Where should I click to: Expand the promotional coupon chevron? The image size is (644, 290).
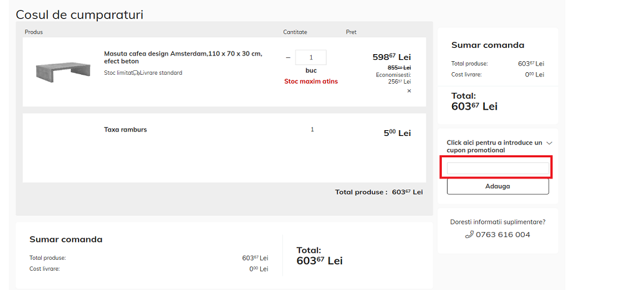(549, 142)
